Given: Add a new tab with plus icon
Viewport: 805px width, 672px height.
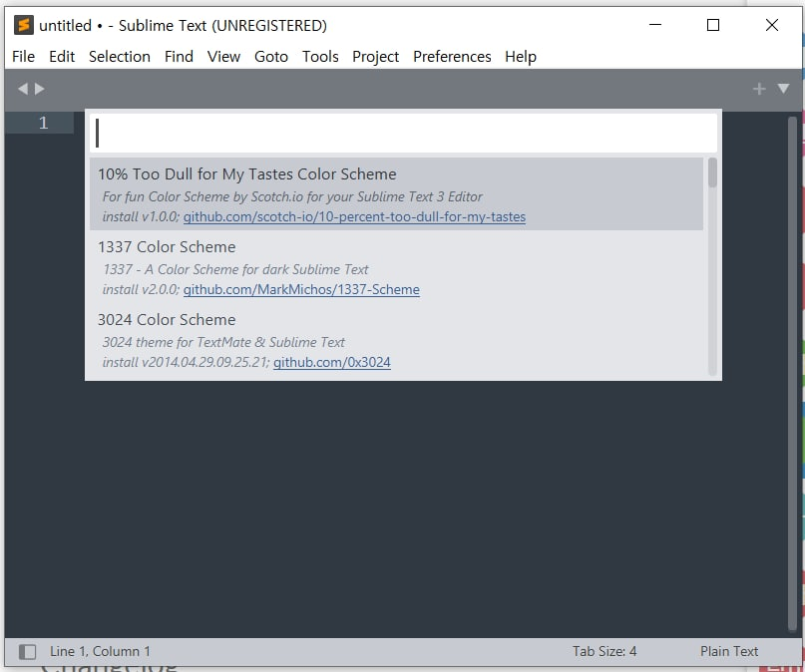Looking at the screenshot, I should click(x=759, y=89).
